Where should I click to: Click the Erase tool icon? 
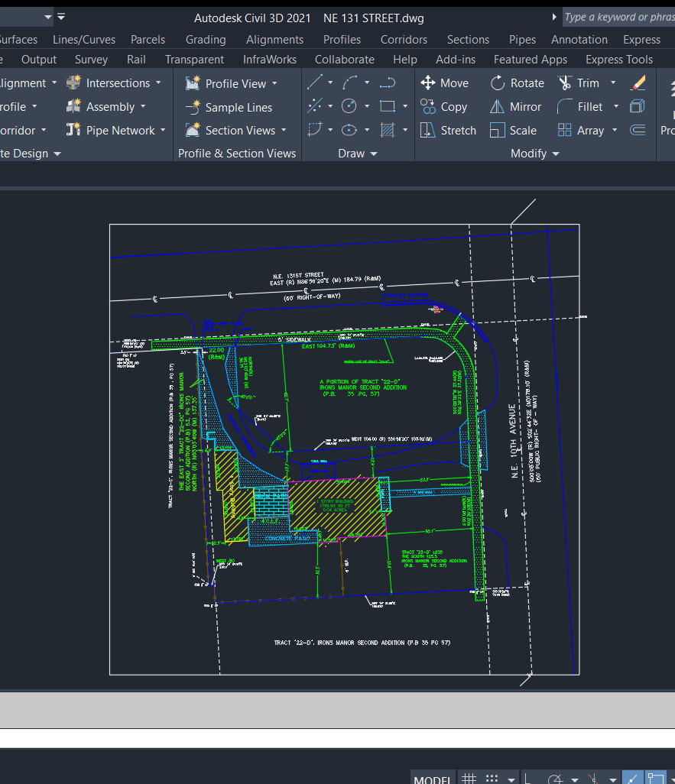tap(638, 83)
